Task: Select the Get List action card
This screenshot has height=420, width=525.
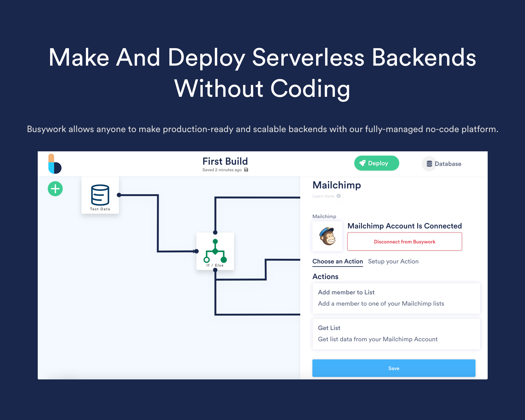Action: 396,334
